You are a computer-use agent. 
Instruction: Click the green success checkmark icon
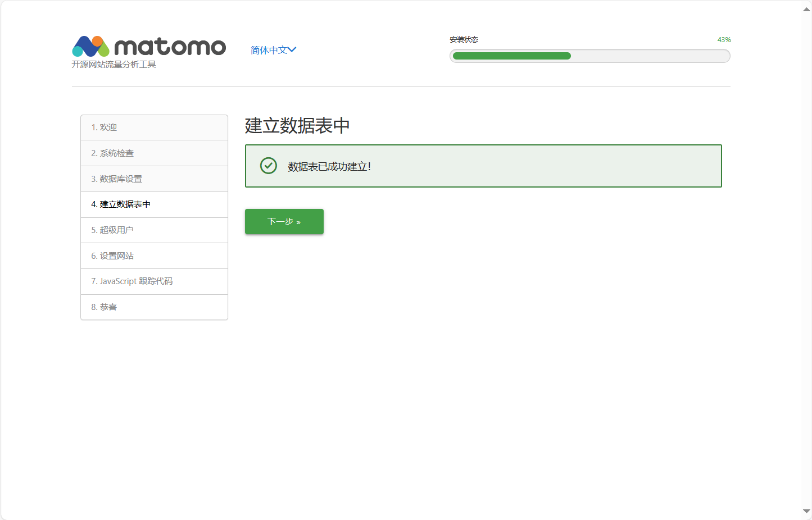[269, 166]
